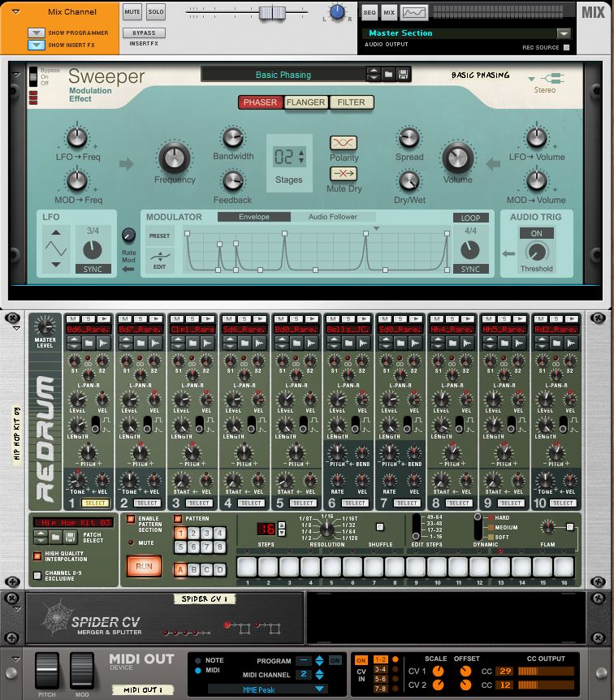Fold Mix Channel device triangle
This screenshot has height=700, width=614.
[15, 11]
